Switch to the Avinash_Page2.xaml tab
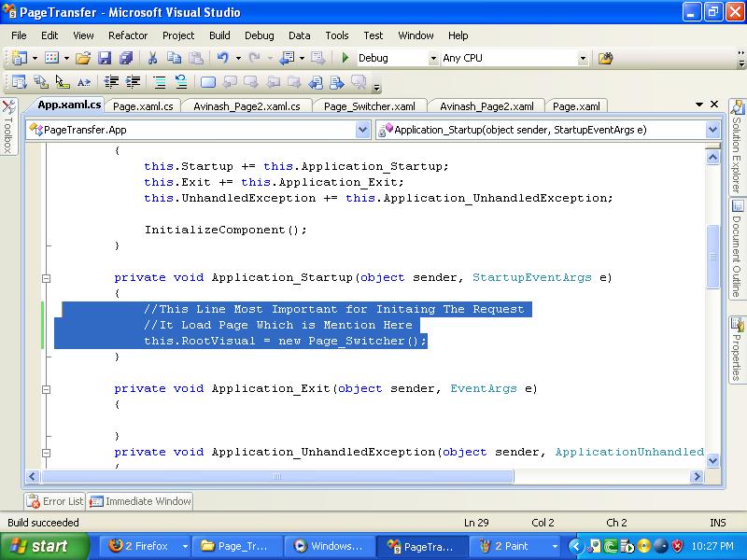Image resolution: width=747 pixels, height=560 pixels. coord(486,106)
